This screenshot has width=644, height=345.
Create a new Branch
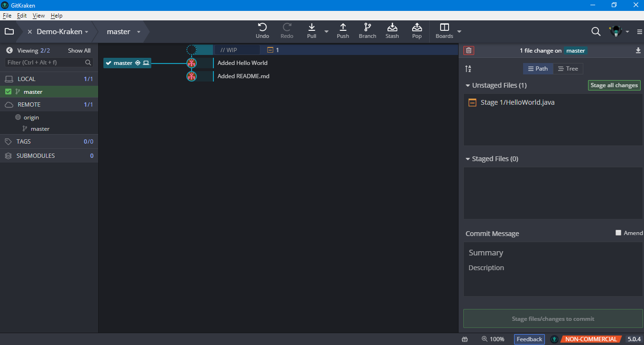368,31
